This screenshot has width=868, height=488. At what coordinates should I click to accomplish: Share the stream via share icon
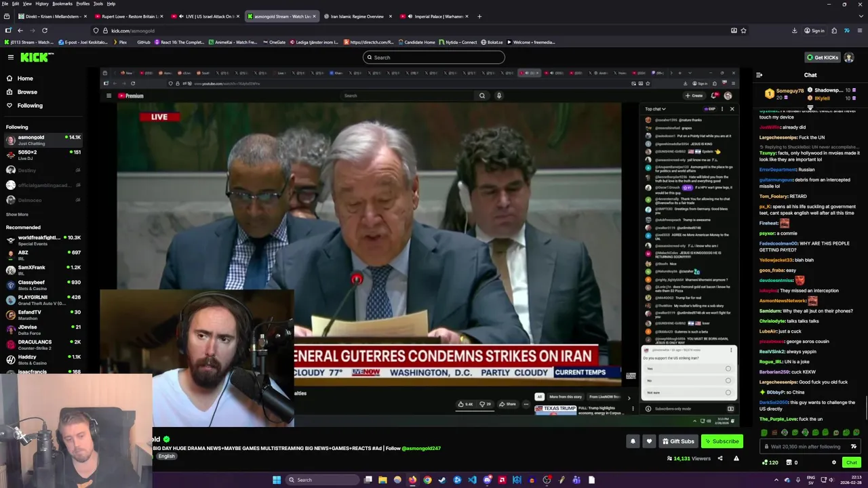pyautogui.click(x=720, y=459)
